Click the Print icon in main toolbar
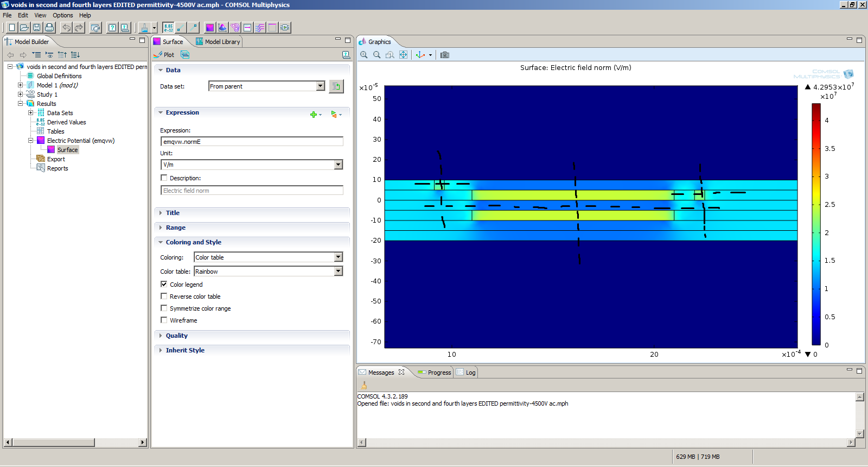Image resolution: width=868 pixels, height=467 pixels. click(x=49, y=28)
